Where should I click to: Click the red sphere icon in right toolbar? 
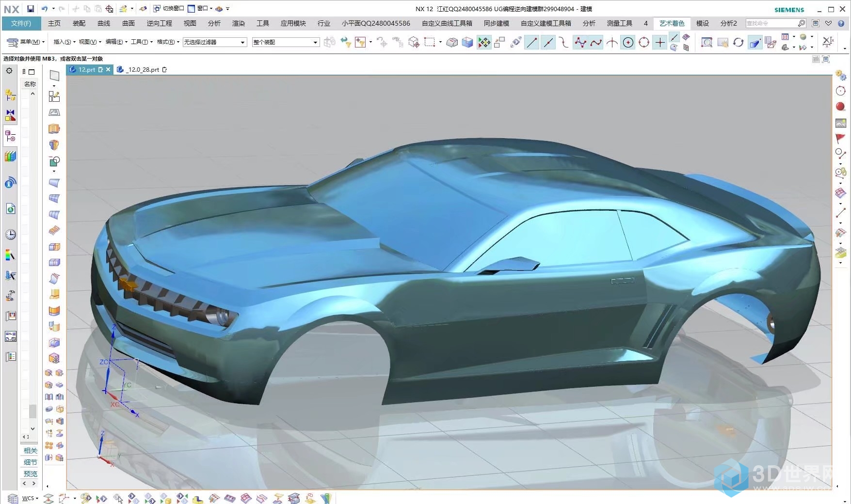pyautogui.click(x=840, y=107)
